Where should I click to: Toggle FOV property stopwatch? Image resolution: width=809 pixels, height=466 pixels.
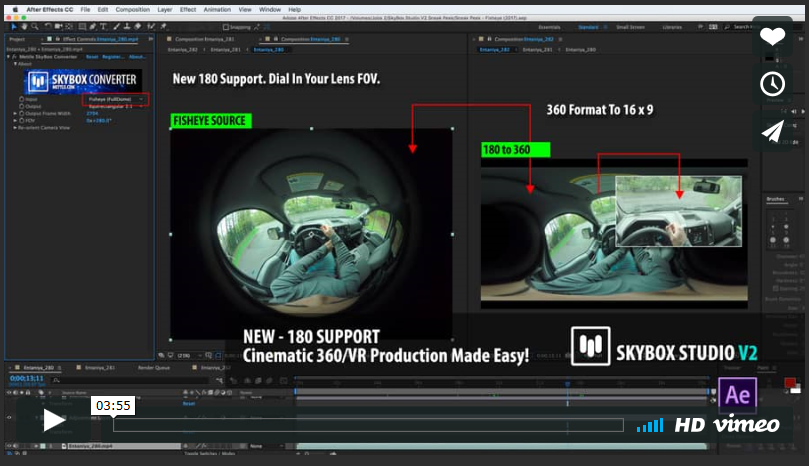22,120
